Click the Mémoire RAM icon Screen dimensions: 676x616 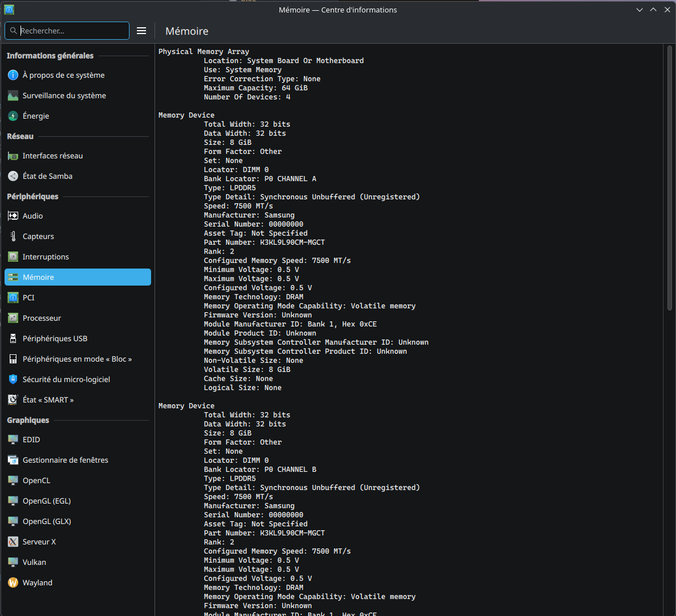[x=13, y=278]
